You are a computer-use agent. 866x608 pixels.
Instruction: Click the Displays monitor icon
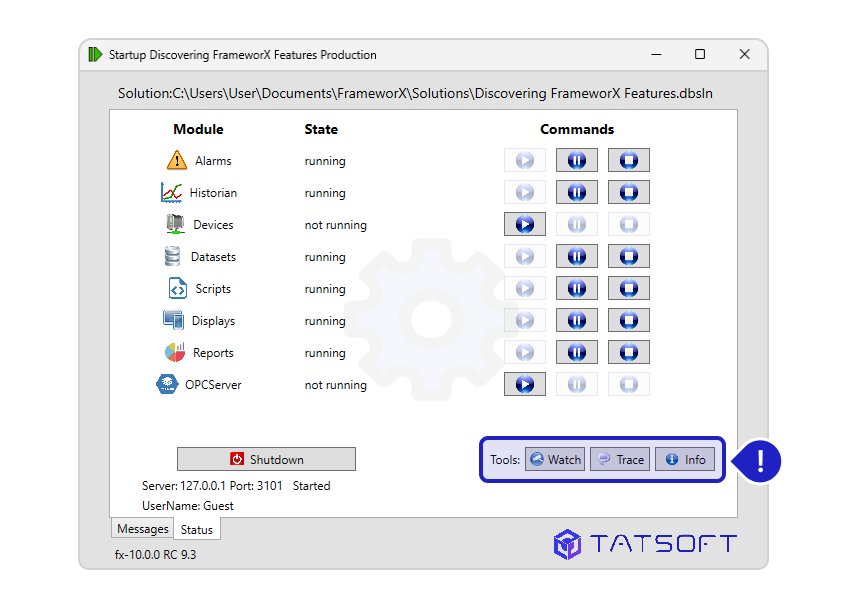point(173,320)
